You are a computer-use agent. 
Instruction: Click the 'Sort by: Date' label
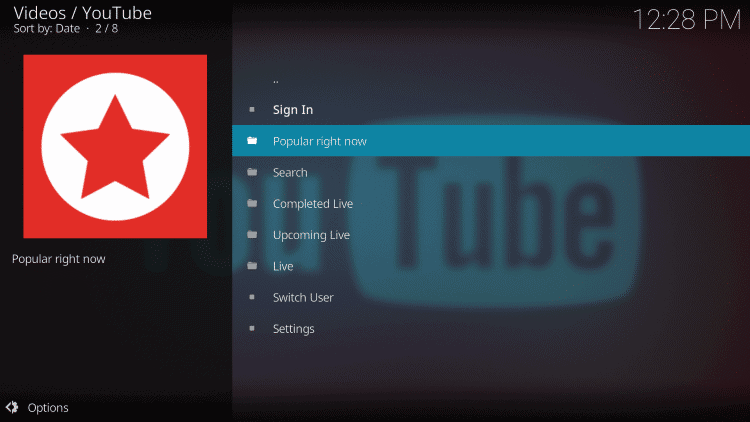(46, 29)
